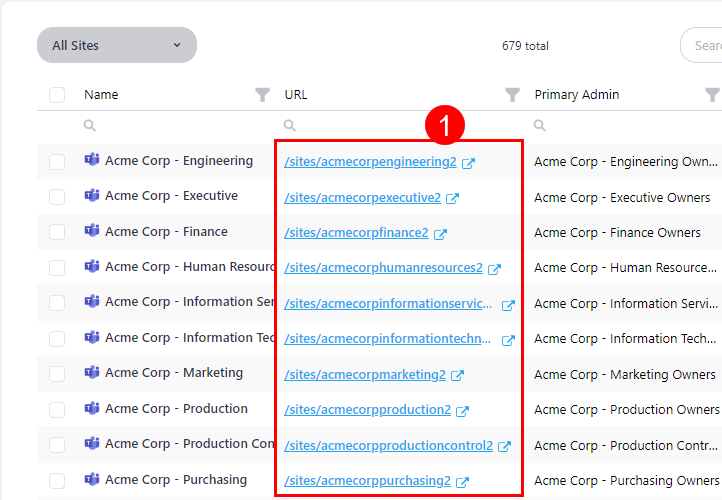Screen dimensions: 722x500
Task: Click the Name column search field
Action: click(x=170, y=126)
